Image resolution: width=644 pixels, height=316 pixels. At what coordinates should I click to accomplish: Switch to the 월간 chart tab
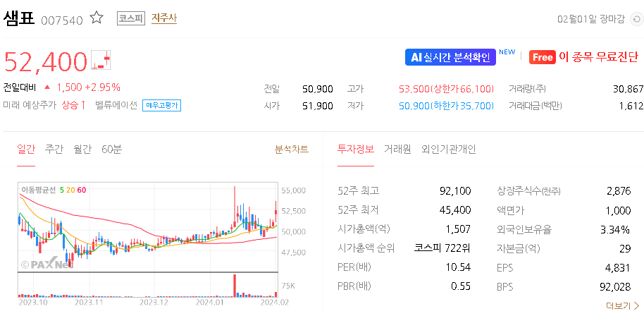(x=82, y=149)
